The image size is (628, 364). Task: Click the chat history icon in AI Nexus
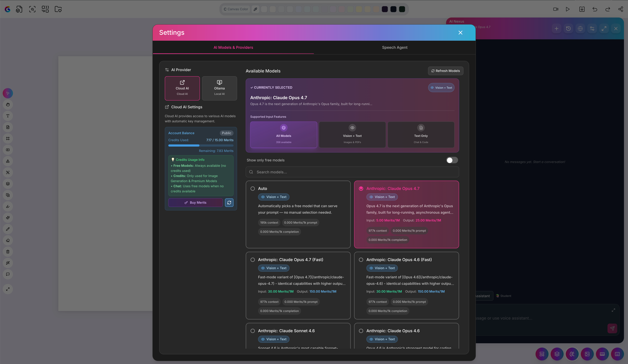(x=568, y=29)
